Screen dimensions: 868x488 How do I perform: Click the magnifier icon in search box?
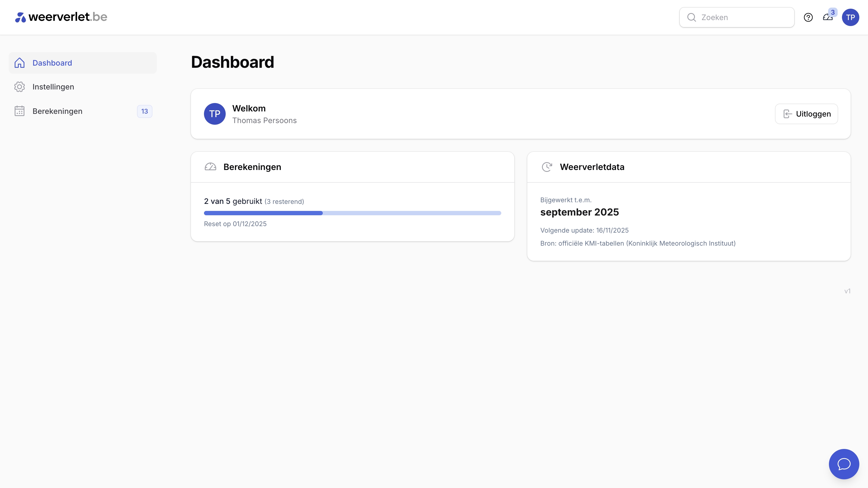coord(691,18)
